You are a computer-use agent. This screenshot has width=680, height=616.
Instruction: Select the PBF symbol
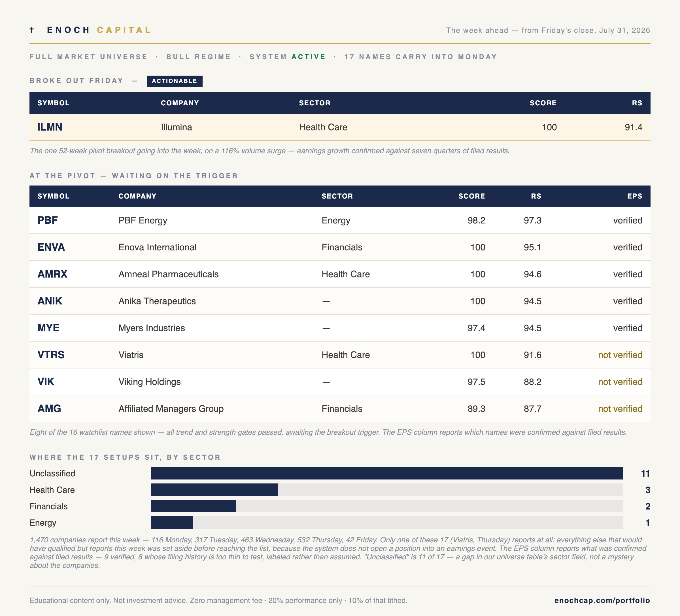(x=48, y=220)
